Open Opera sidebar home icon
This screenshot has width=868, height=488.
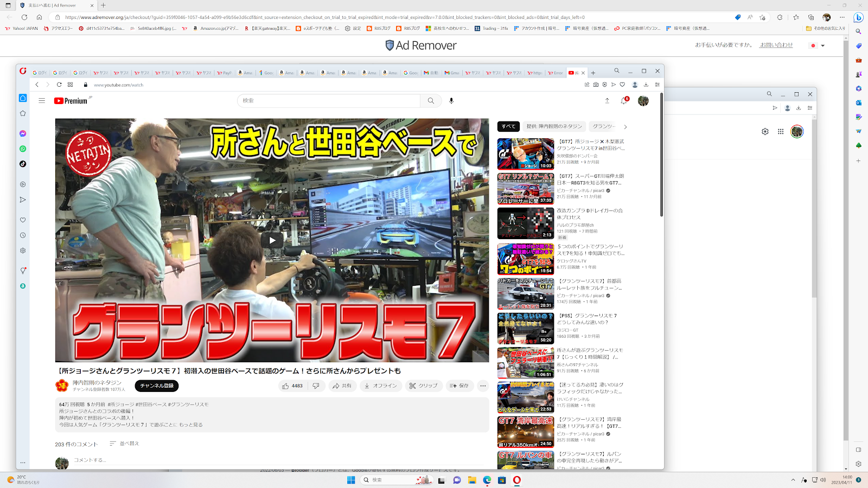tap(23, 98)
